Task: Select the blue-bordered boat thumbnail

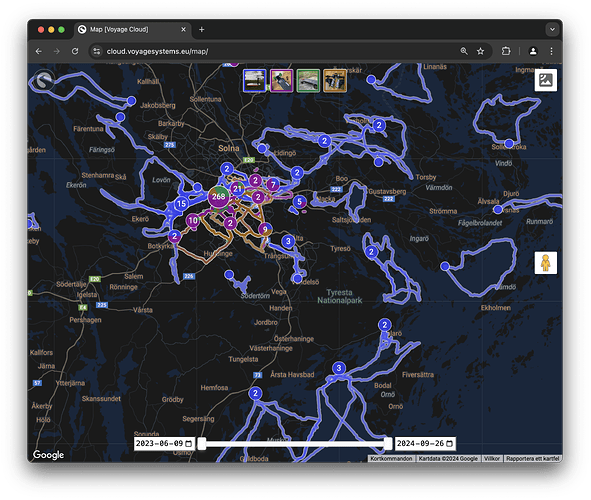Action: [254, 80]
